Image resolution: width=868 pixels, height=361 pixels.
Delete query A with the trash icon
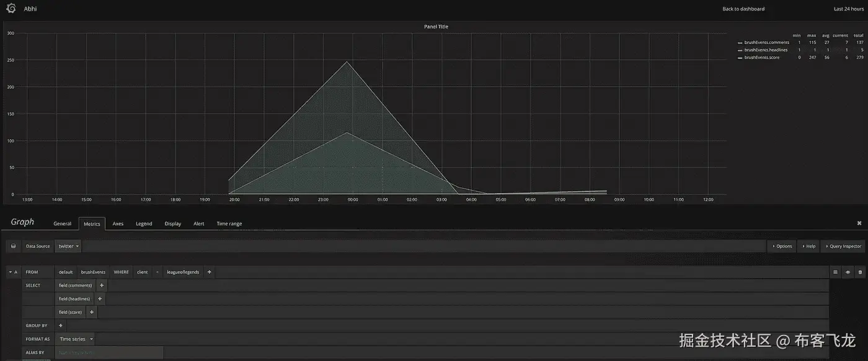[860, 272]
